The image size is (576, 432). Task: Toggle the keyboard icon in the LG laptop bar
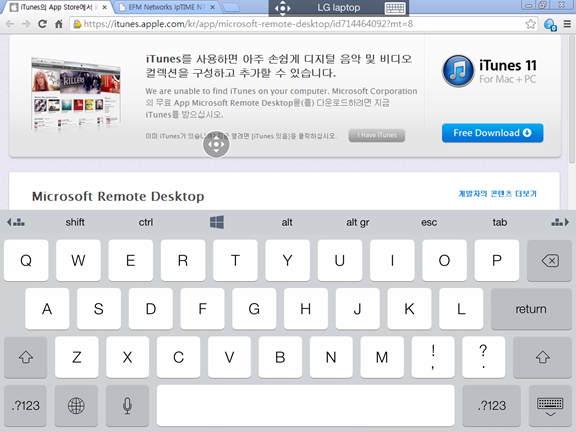pyautogui.click(x=395, y=8)
